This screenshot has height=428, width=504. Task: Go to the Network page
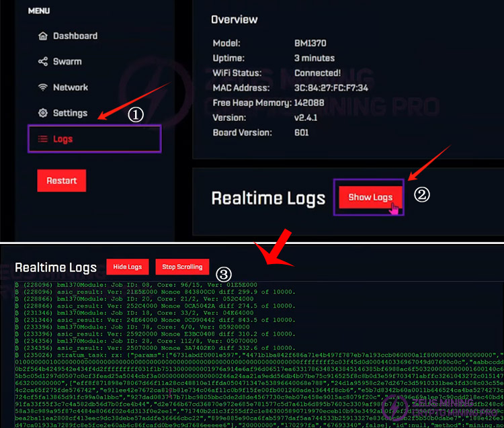tap(63, 87)
